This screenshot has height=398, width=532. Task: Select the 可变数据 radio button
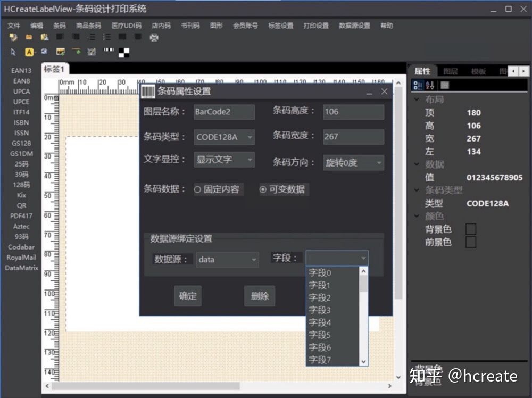[x=263, y=189]
